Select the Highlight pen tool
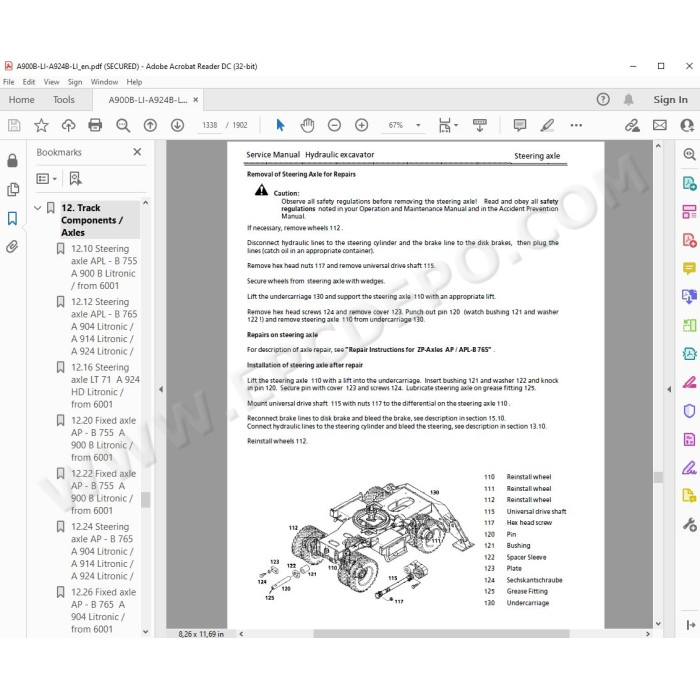 [547, 125]
